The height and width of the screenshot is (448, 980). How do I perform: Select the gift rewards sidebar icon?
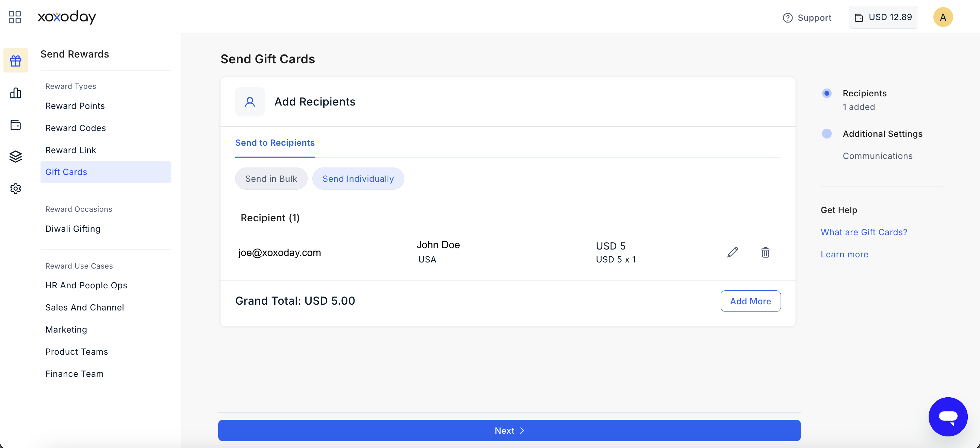tap(16, 61)
